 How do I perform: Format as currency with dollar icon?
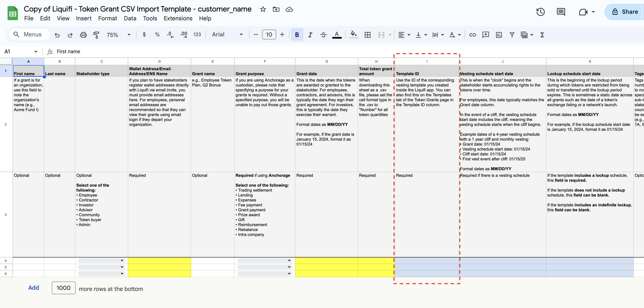[144, 35]
